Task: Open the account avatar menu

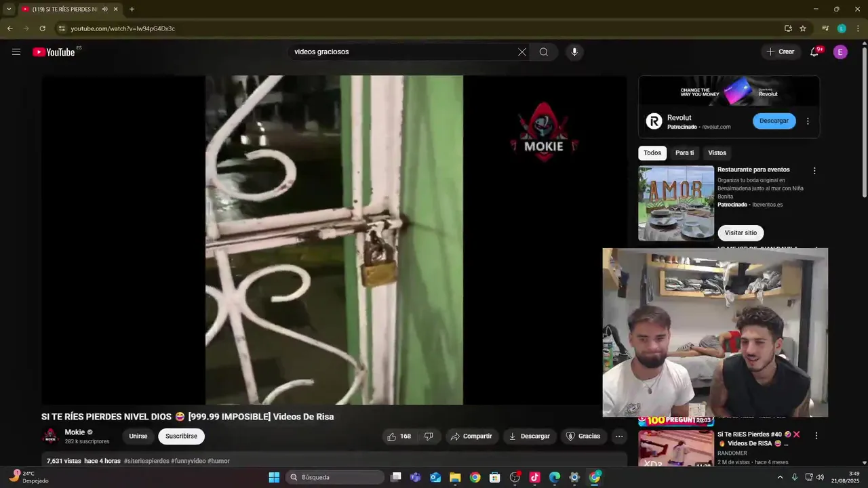Action: tap(840, 52)
